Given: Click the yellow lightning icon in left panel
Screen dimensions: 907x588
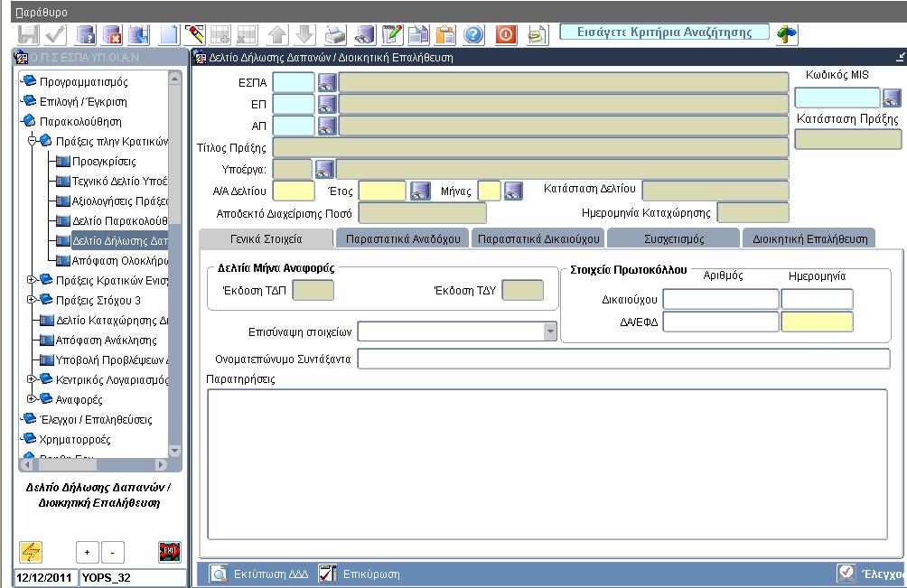Looking at the screenshot, I should click(x=31, y=552).
